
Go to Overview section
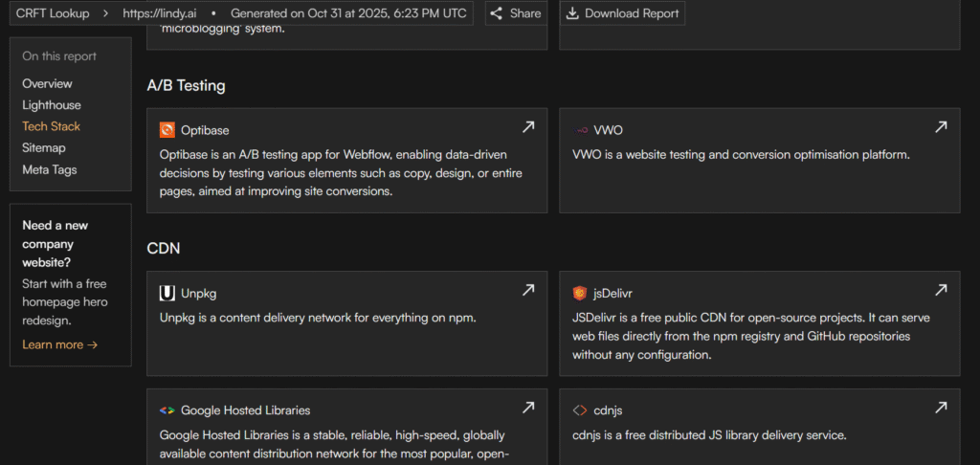click(47, 83)
